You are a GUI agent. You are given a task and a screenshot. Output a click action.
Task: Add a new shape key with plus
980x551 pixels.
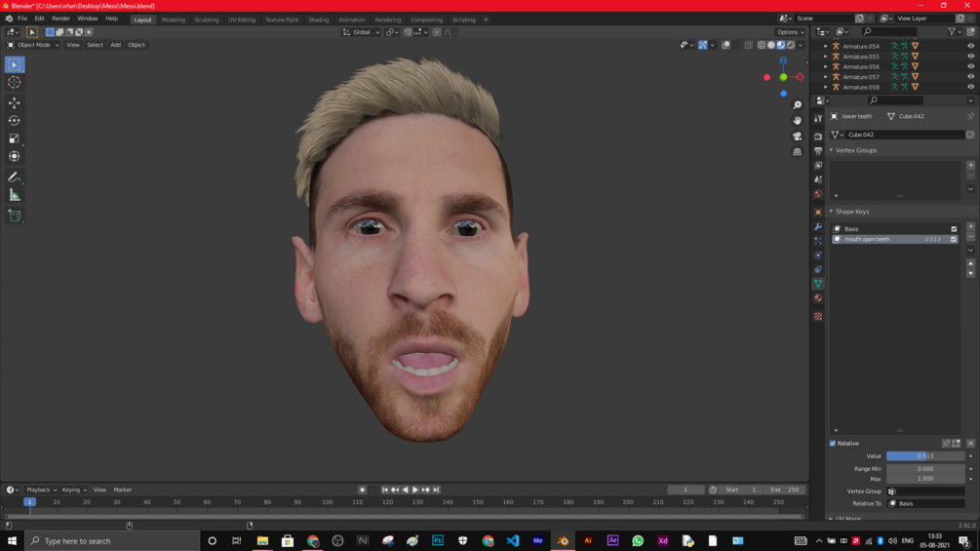point(970,227)
